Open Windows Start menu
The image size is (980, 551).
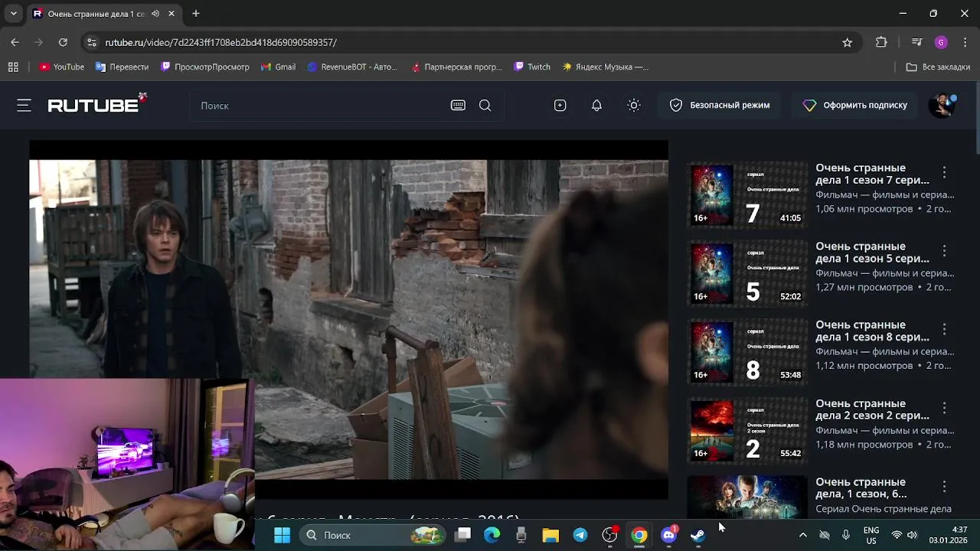(x=282, y=535)
